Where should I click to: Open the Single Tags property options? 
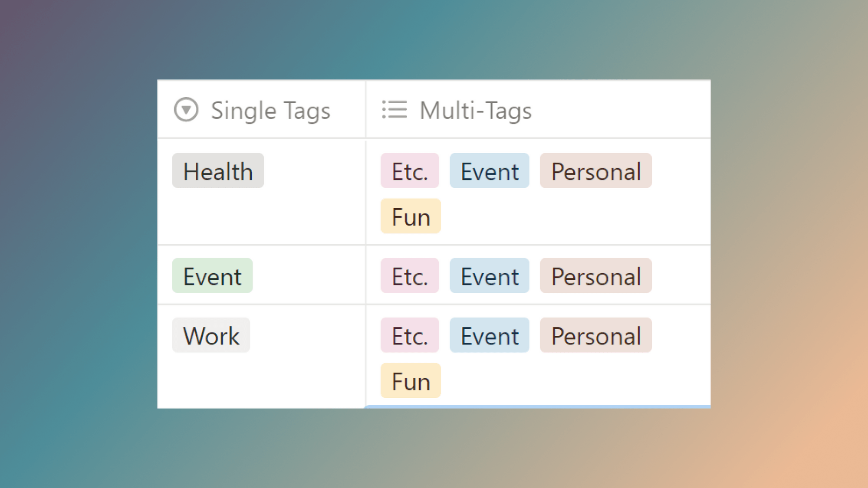(270, 110)
